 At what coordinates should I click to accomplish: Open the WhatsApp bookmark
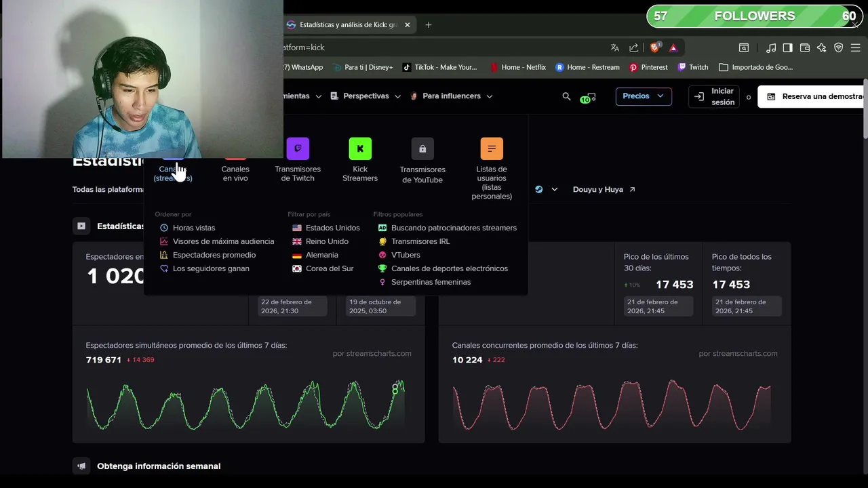[303, 67]
